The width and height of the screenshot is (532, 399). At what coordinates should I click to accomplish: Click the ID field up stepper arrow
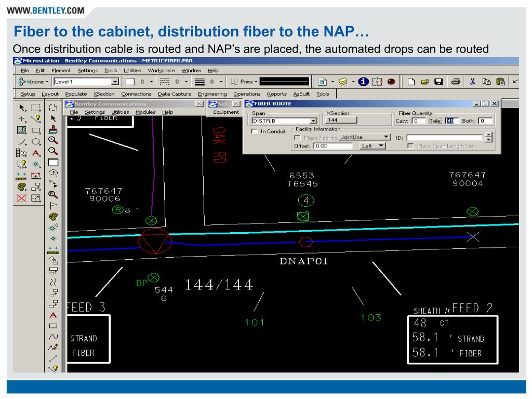[488, 135]
